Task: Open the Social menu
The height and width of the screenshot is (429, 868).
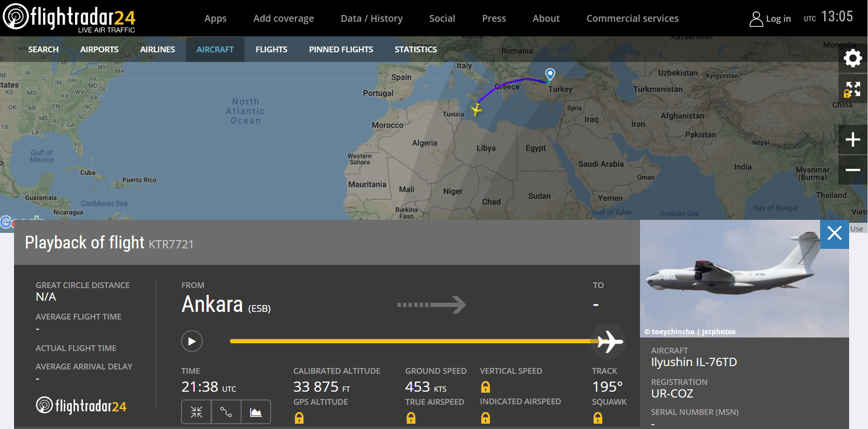Action: pyautogui.click(x=442, y=18)
